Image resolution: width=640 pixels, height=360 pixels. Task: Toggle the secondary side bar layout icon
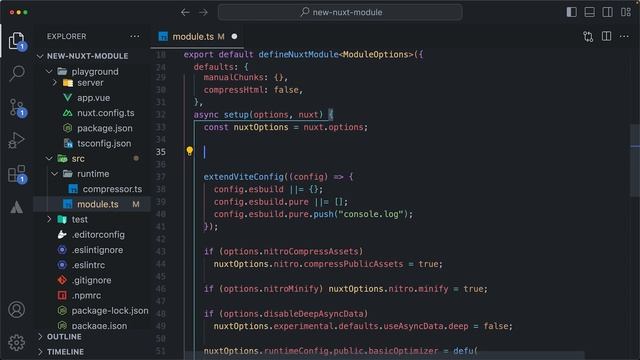point(607,12)
